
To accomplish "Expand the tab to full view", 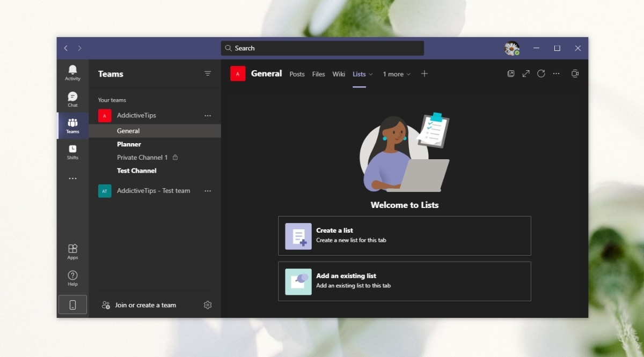I will pos(526,73).
